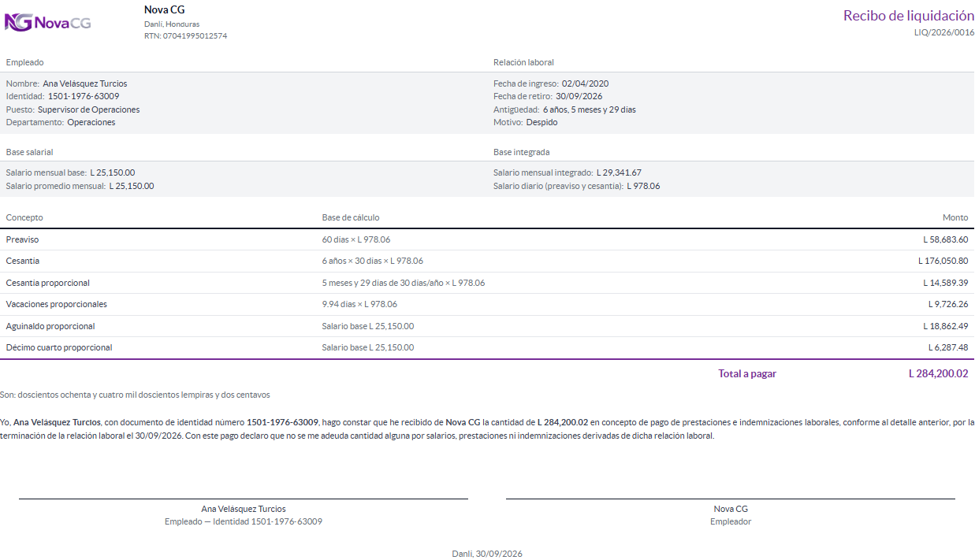The width and height of the screenshot is (975, 560).
Task: Select the Cesantía proporcional amount L 14,589.39
Action: [946, 283]
